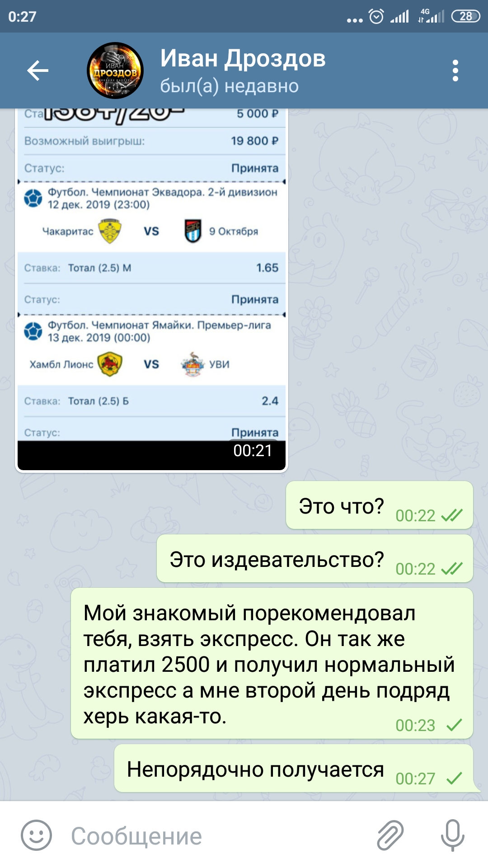Tap the back arrow in header

tap(38, 71)
